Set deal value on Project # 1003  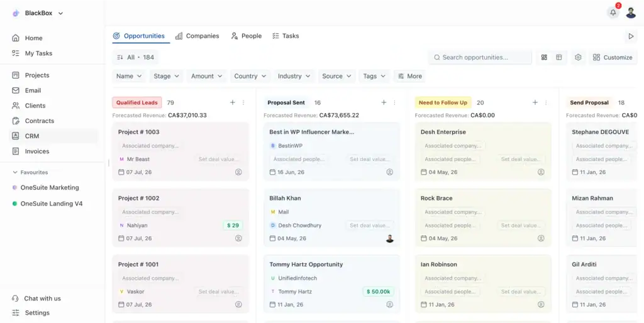click(x=218, y=159)
